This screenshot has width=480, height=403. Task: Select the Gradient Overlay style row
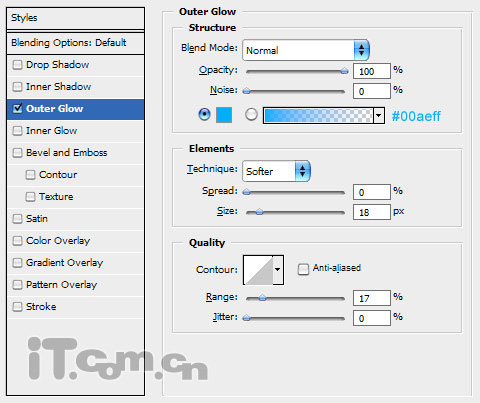click(x=75, y=263)
